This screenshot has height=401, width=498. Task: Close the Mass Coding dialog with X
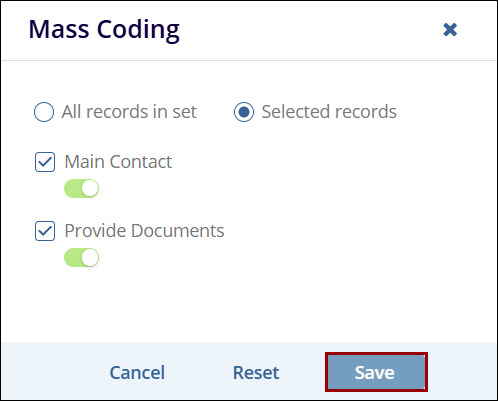pyautogui.click(x=450, y=30)
